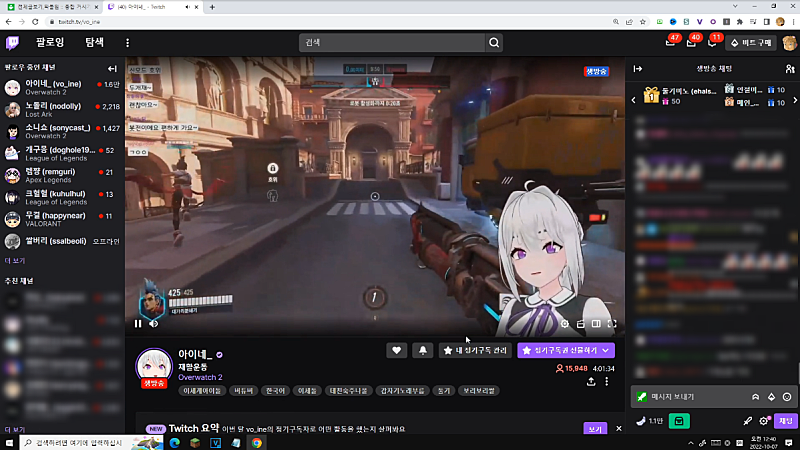Screen dimensions: 800x450
Task: Collapse the followed channels sidebar
Action: point(112,68)
